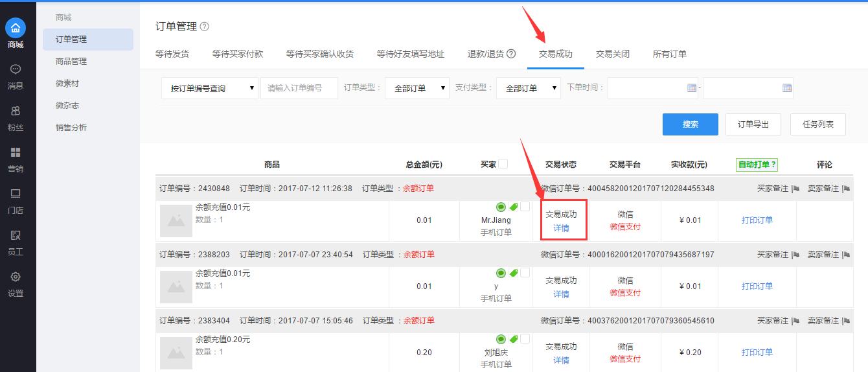Open the 门店 store icon
This screenshot has height=372, width=868.
pos(16,194)
